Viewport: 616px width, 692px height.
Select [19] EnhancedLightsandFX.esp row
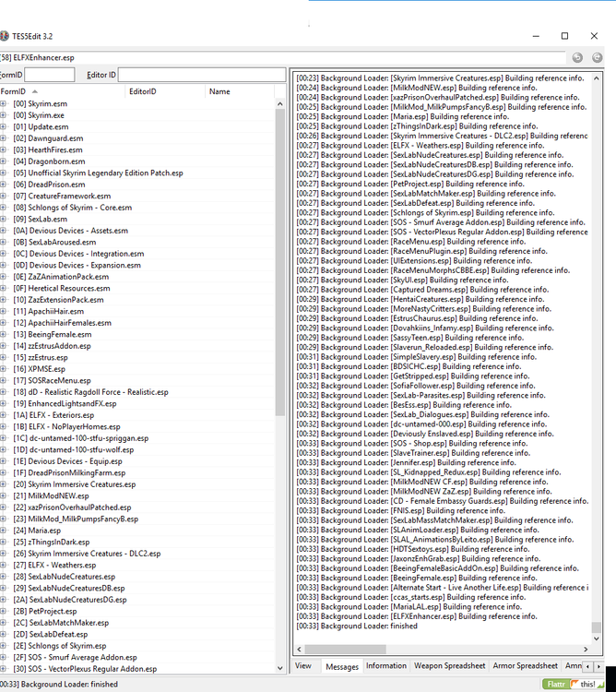click(x=136, y=403)
